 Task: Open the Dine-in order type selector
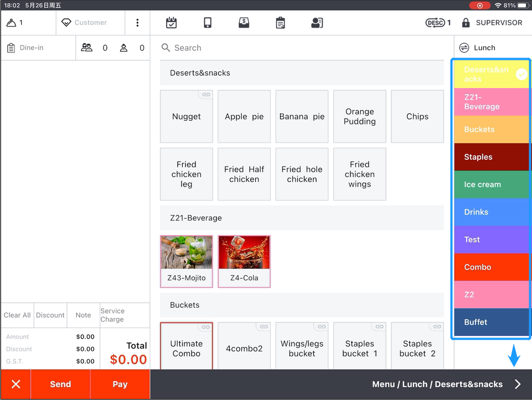(38, 48)
